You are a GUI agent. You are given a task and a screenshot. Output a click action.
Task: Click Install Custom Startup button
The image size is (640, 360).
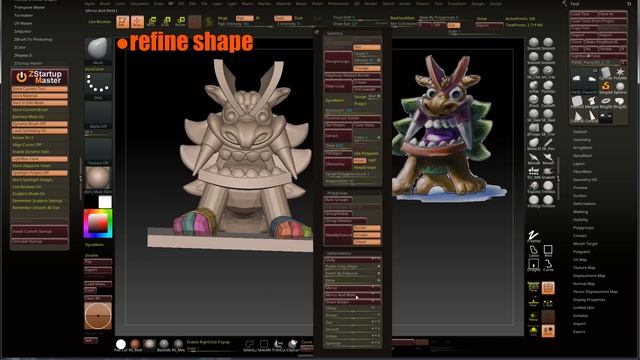(40, 231)
